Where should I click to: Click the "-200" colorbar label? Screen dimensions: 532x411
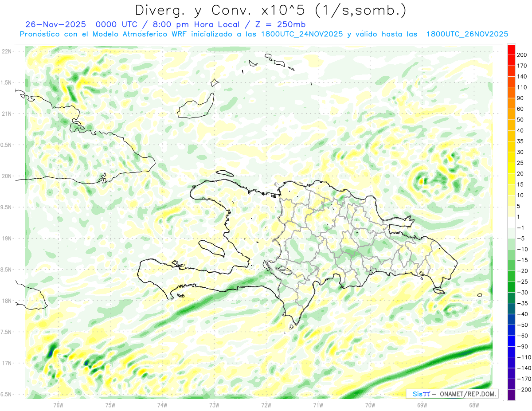tap(524, 390)
